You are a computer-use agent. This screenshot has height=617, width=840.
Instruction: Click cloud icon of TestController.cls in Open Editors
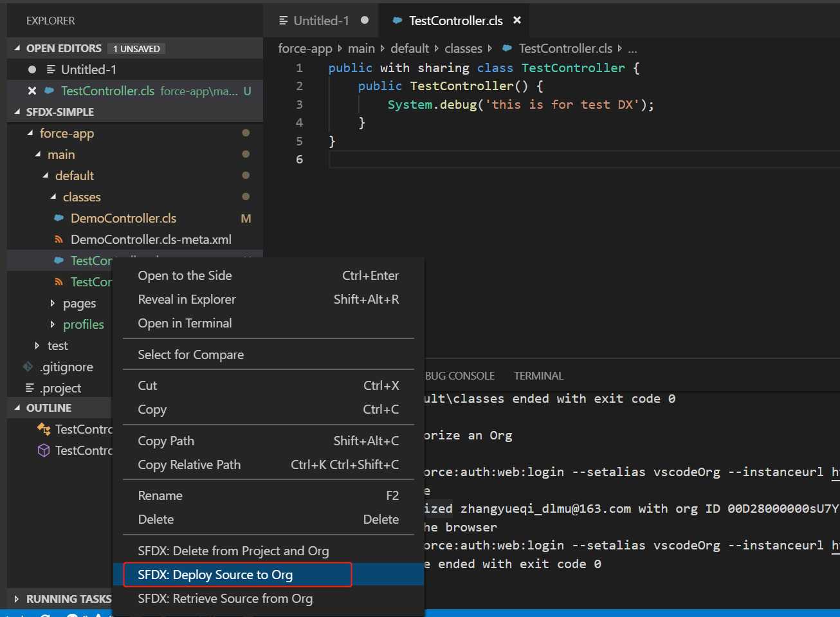point(49,91)
